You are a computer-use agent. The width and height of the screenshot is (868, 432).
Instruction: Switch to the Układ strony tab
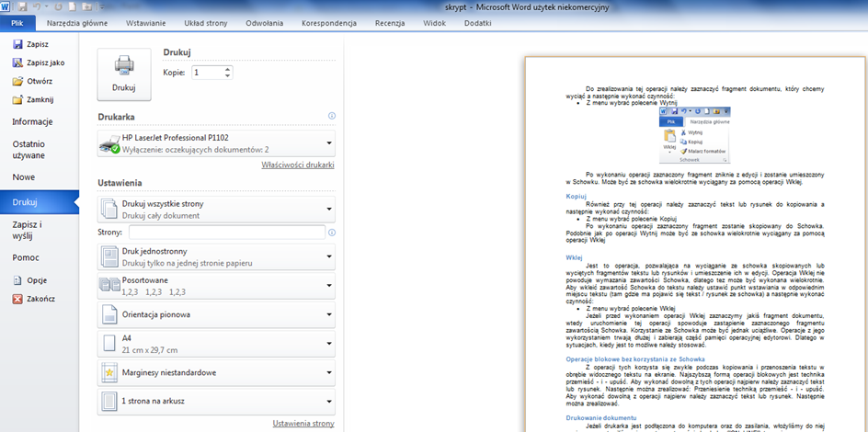click(x=205, y=23)
